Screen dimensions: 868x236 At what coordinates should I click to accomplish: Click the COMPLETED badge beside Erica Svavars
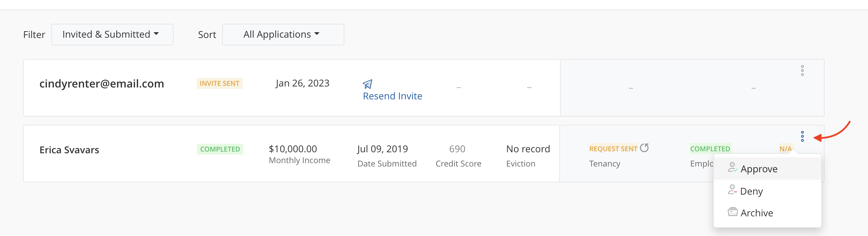(x=220, y=149)
